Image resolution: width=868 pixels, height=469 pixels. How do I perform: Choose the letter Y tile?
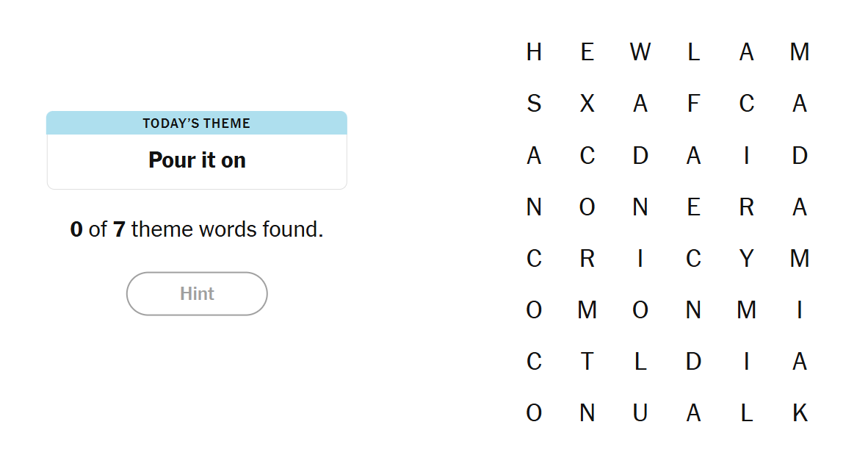746,259
